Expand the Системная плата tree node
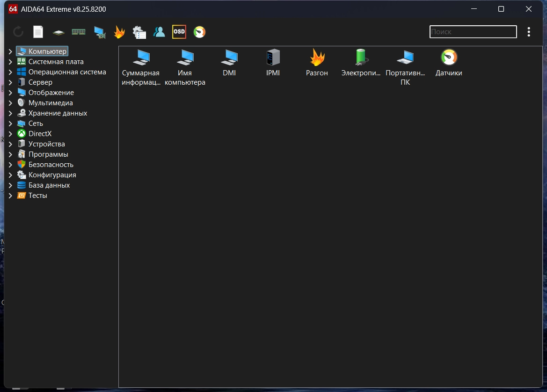The width and height of the screenshot is (547, 392). pyautogui.click(x=10, y=62)
